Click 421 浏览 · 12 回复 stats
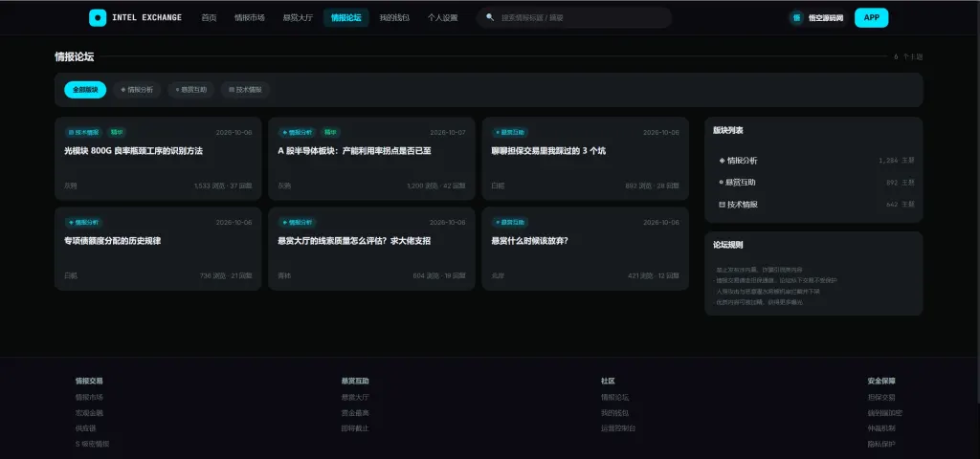The image size is (980, 459). (654, 276)
